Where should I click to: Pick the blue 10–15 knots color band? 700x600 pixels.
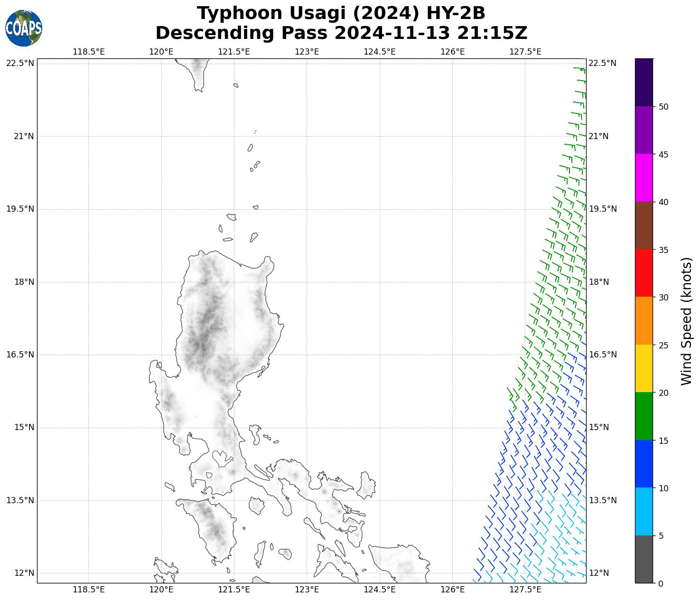tap(644, 464)
